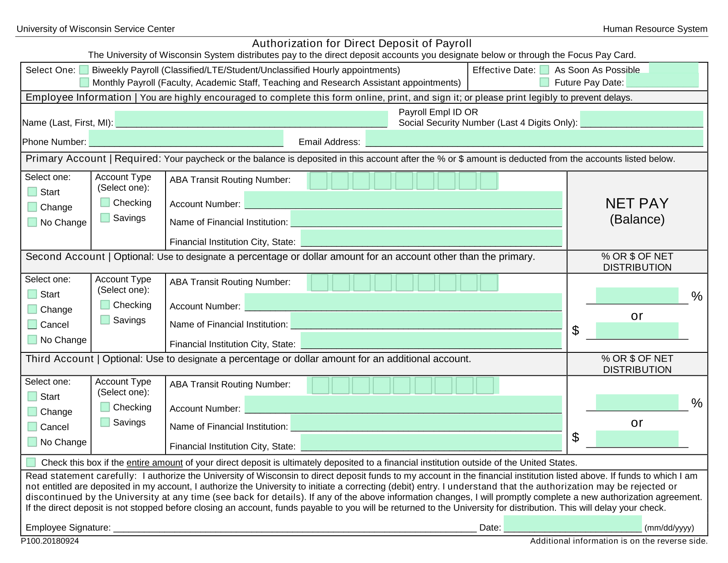Click "Authorization for Direct Deposit of Payroll" title
728x563 pixels.
pos(362,43)
